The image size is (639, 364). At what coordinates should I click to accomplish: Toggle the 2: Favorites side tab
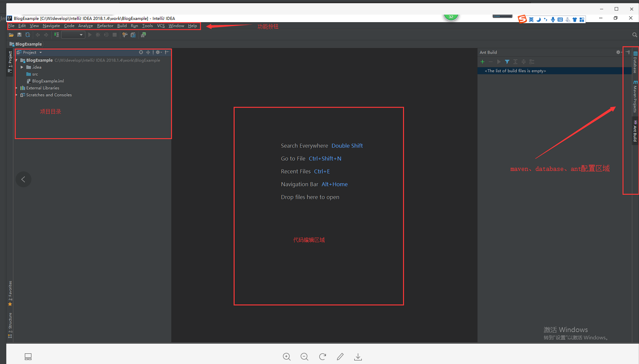[x=10, y=294]
